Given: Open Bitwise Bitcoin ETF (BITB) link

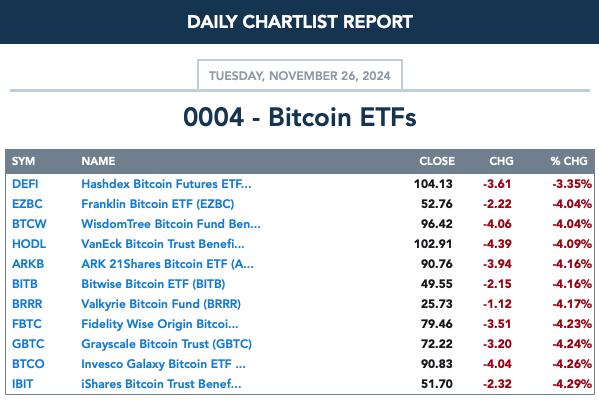Looking at the screenshot, I should [x=153, y=284].
